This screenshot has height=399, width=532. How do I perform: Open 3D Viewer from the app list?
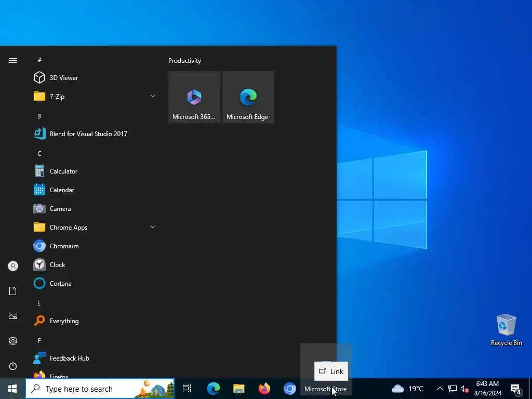click(95, 78)
